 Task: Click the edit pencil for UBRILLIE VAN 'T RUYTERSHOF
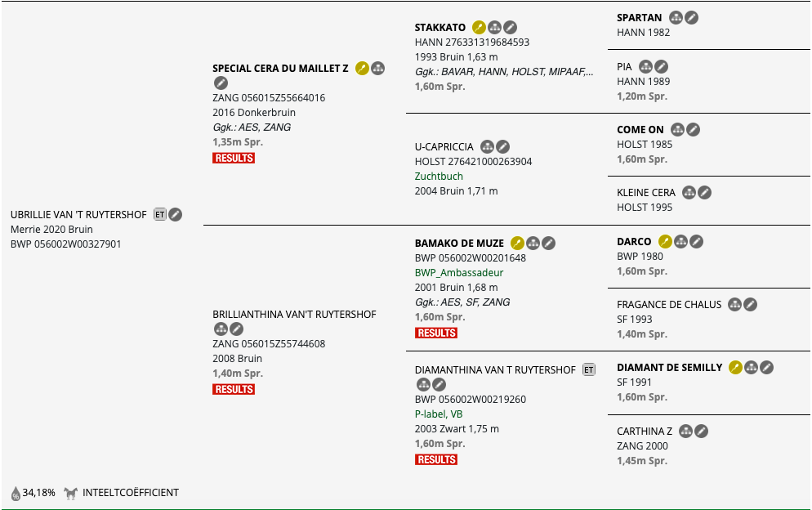[x=176, y=215]
